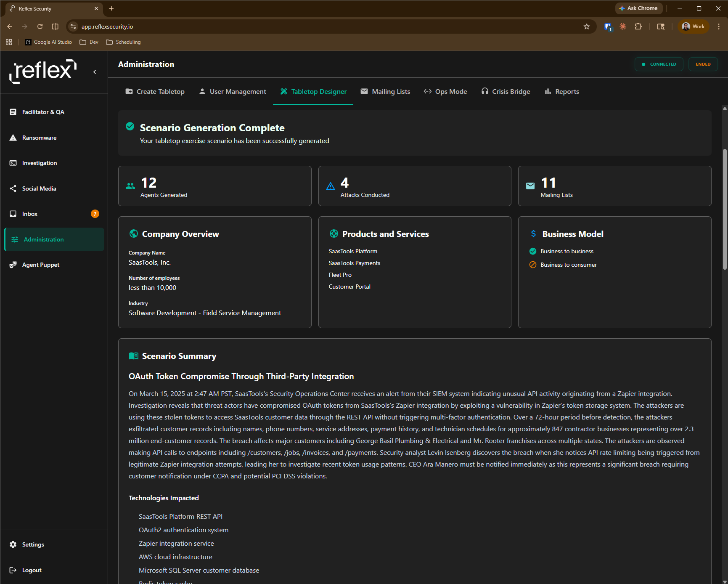Click the Business to consumer blocked icon

533,265
